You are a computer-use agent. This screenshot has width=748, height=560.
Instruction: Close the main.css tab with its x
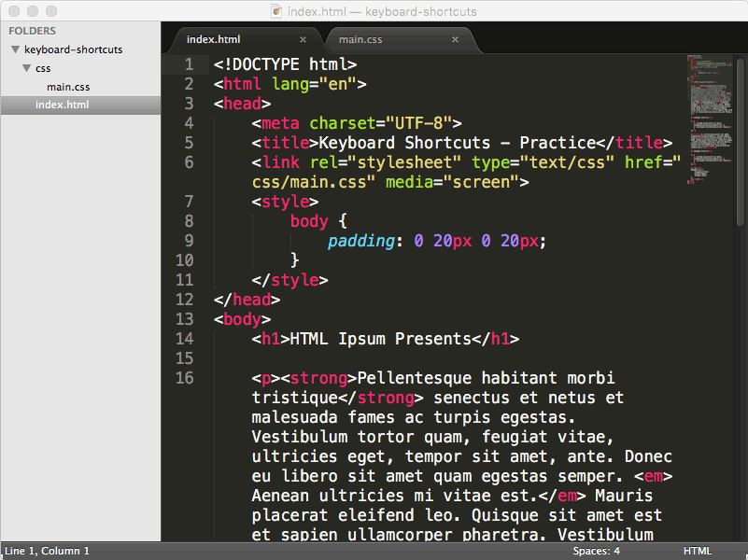(x=456, y=39)
